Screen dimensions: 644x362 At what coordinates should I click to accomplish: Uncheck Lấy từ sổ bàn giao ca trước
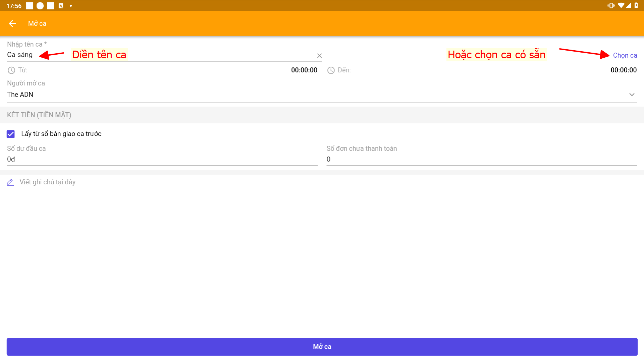pos(11,134)
